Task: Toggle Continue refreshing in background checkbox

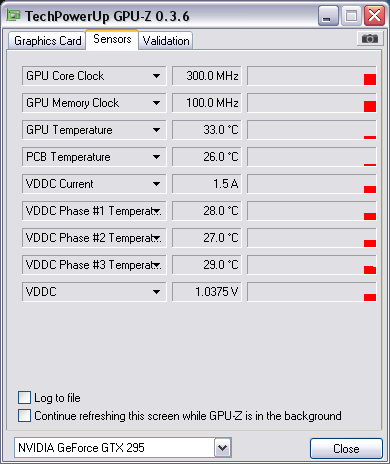Action: click(x=24, y=416)
